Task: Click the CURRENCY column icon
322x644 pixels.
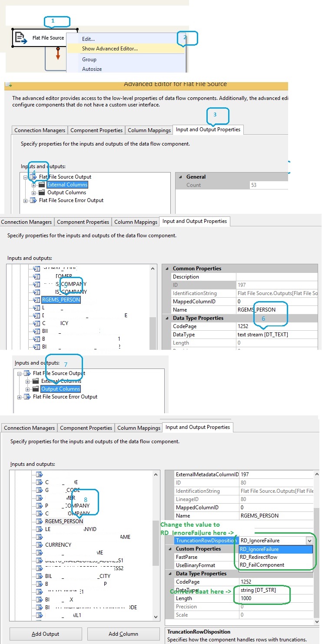Action: click(40, 545)
